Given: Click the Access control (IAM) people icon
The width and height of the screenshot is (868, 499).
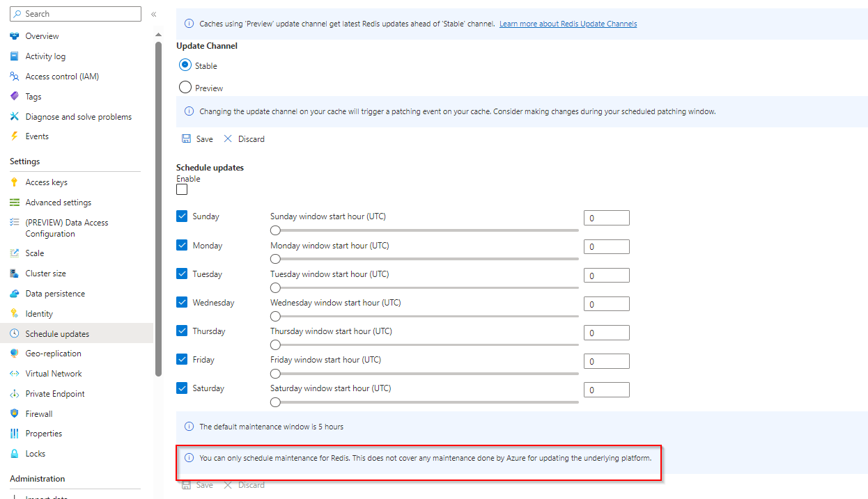Looking at the screenshot, I should (14, 77).
